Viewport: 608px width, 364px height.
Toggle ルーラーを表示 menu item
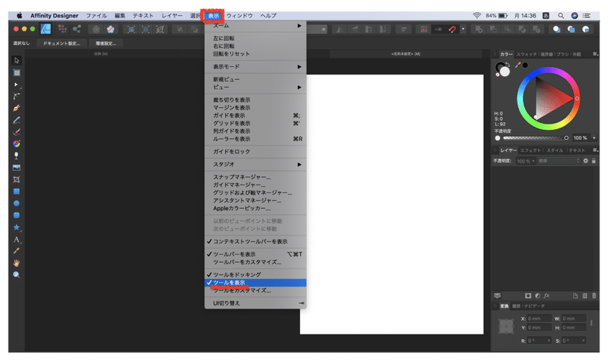click(255, 139)
